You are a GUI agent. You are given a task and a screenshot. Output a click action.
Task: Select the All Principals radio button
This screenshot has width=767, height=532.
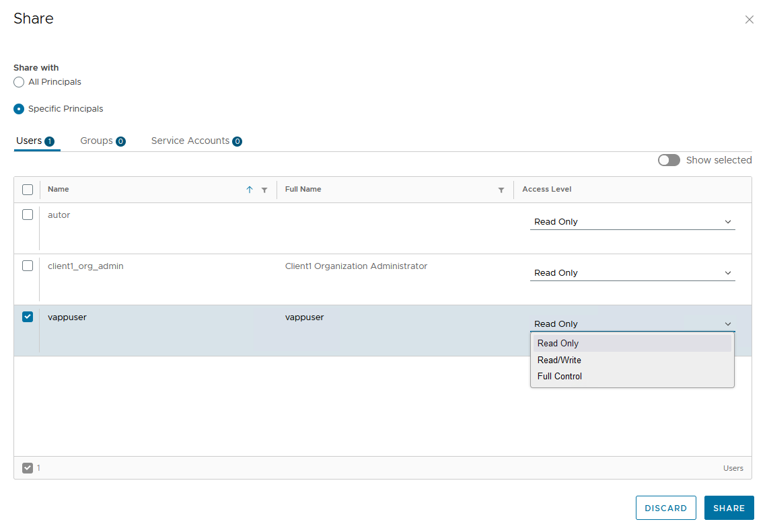pos(19,82)
